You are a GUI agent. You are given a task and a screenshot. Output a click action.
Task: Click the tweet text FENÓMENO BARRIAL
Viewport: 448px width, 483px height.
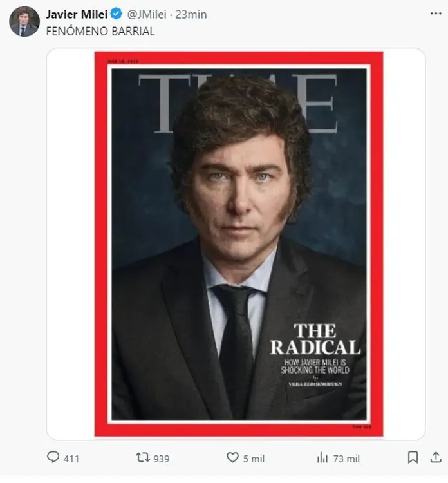click(x=100, y=31)
